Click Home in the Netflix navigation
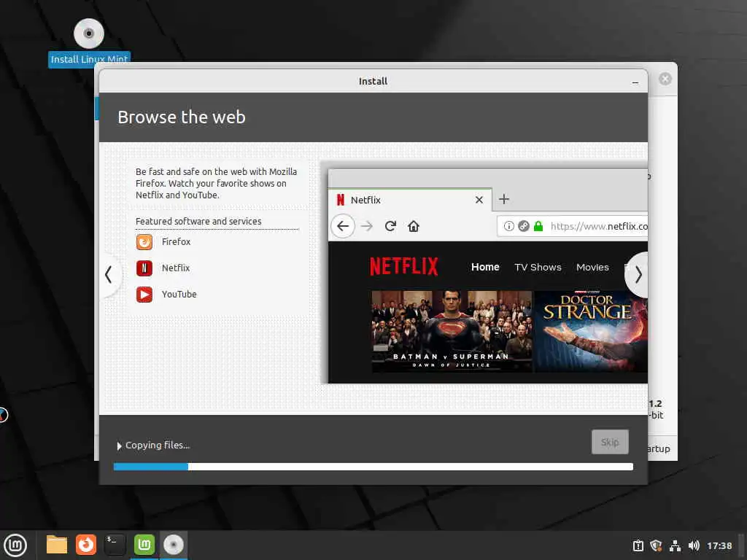This screenshot has height=560, width=747. coord(485,267)
